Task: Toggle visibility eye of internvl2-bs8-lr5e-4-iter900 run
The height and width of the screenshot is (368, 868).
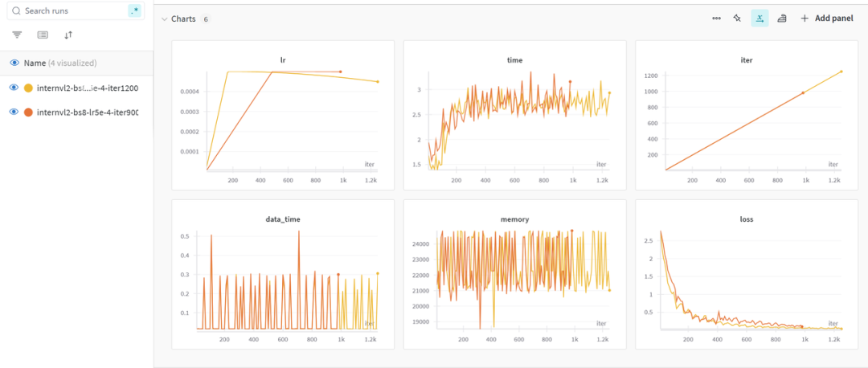Action: point(14,112)
